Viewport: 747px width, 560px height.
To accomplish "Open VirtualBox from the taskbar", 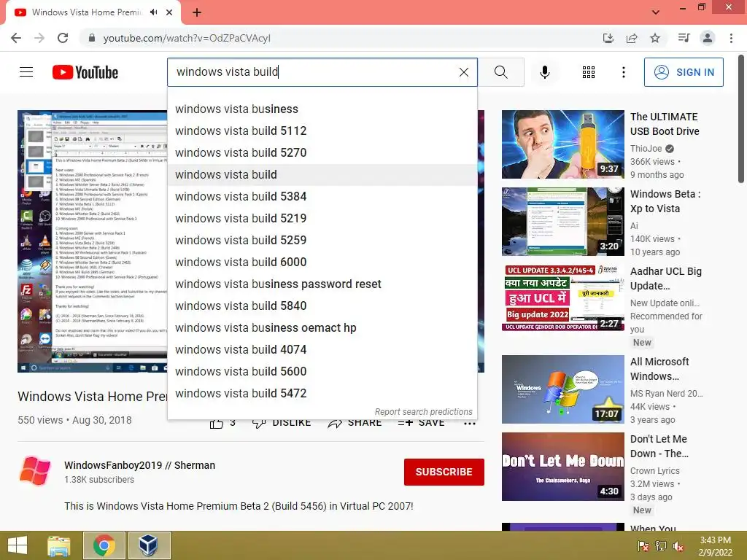I will point(149,545).
